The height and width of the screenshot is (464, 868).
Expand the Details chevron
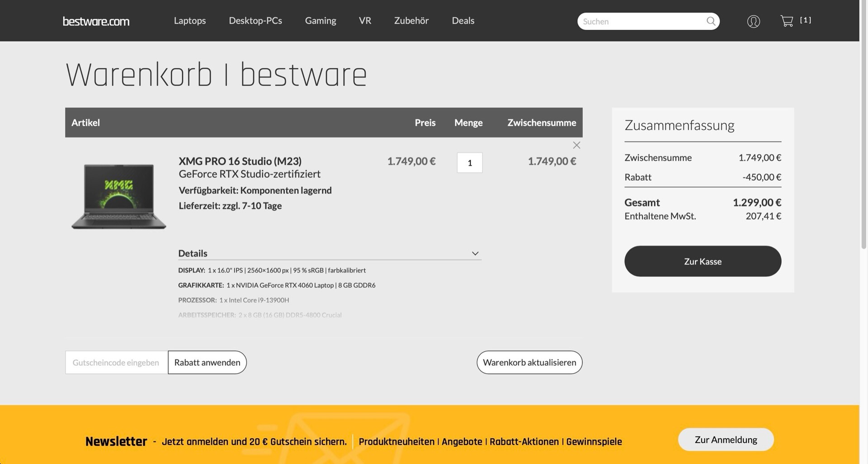[x=475, y=253]
